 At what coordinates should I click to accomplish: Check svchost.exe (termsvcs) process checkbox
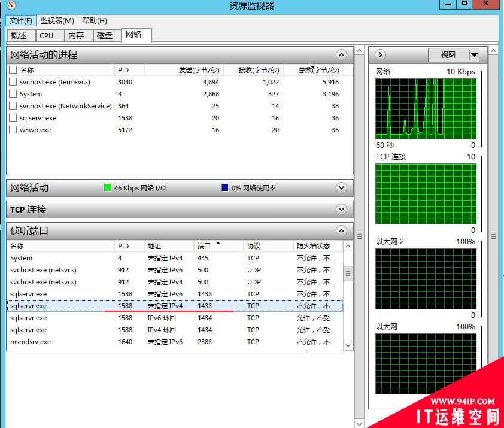[13, 81]
